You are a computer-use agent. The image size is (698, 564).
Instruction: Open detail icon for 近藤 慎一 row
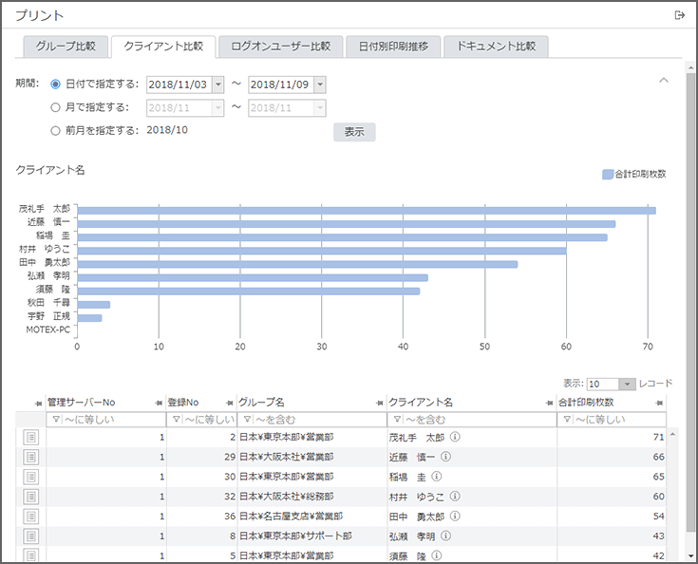31,457
